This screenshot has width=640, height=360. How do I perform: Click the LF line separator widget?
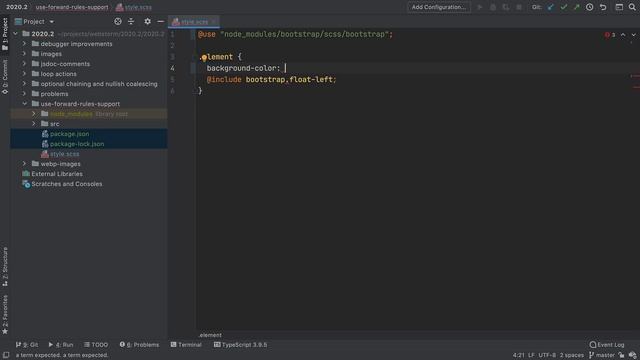[531, 355]
